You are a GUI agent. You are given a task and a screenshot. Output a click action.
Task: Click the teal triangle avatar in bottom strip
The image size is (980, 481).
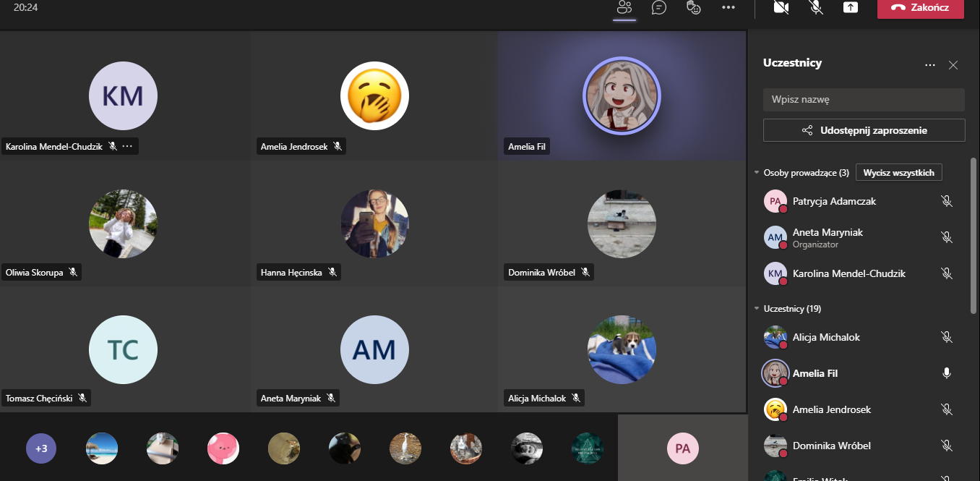[x=587, y=448]
